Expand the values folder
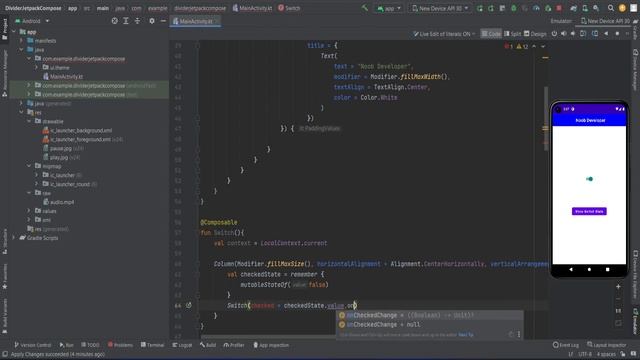Screen dimensions: 640x360 click(x=29, y=211)
